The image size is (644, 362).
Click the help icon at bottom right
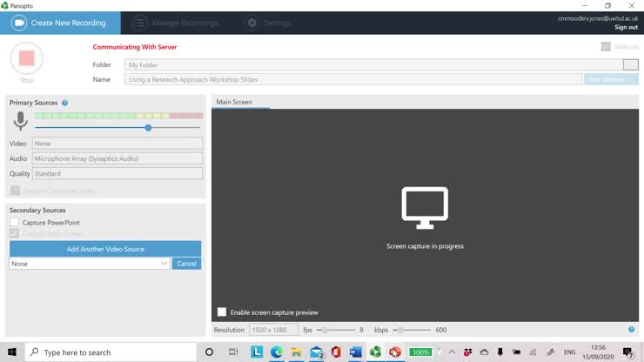[631, 330]
